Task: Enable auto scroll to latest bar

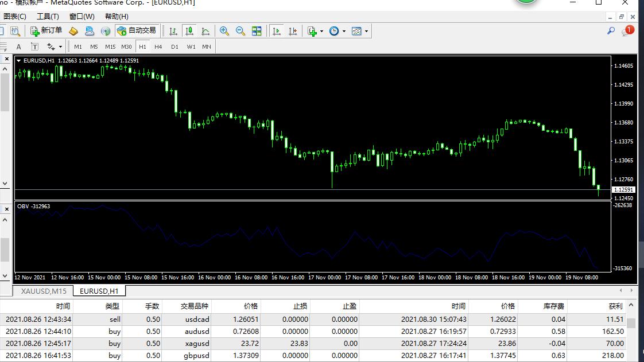Action: (x=277, y=31)
